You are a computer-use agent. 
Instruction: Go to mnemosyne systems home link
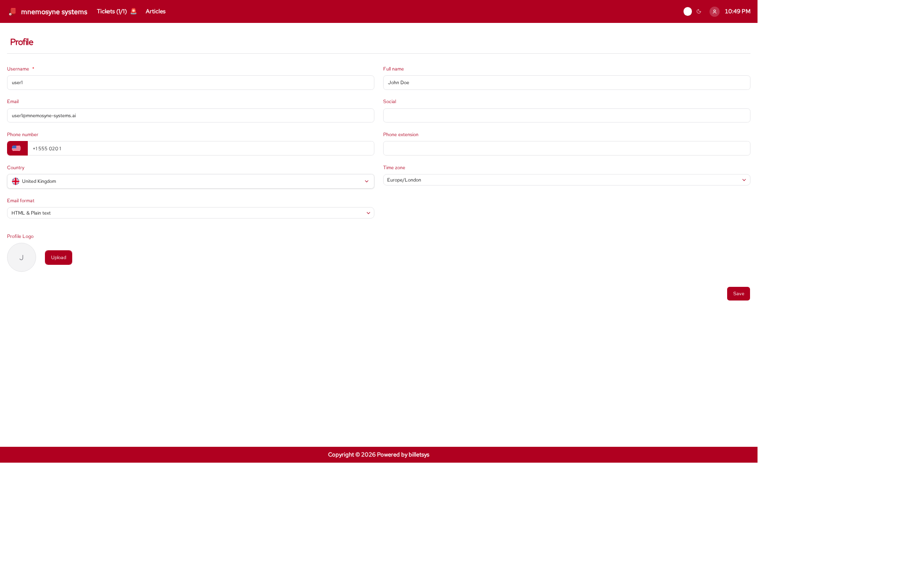point(54,12)
